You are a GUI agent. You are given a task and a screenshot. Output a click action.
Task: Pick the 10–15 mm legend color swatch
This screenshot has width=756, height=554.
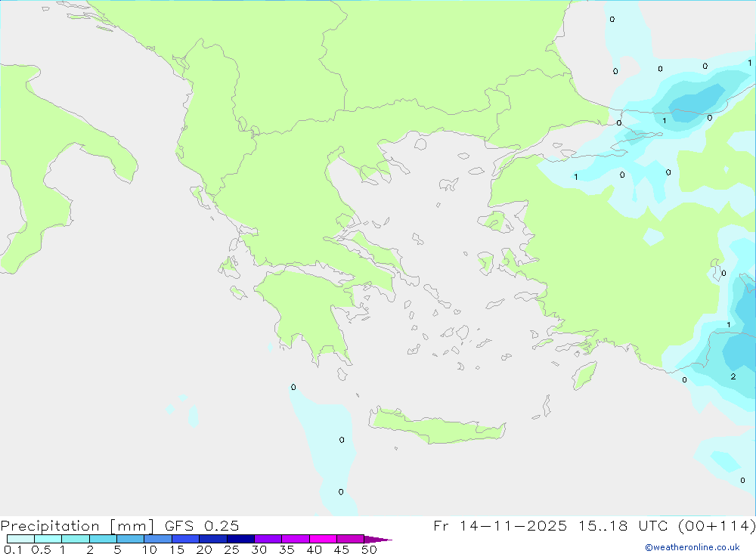158,539
